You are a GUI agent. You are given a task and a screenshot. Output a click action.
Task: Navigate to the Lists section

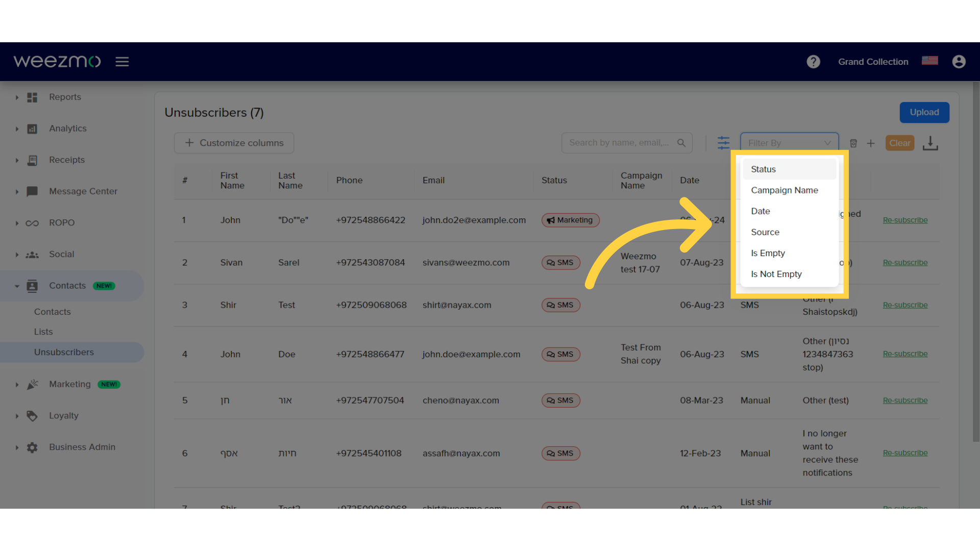pyautogui.click(x=42, y=331)
